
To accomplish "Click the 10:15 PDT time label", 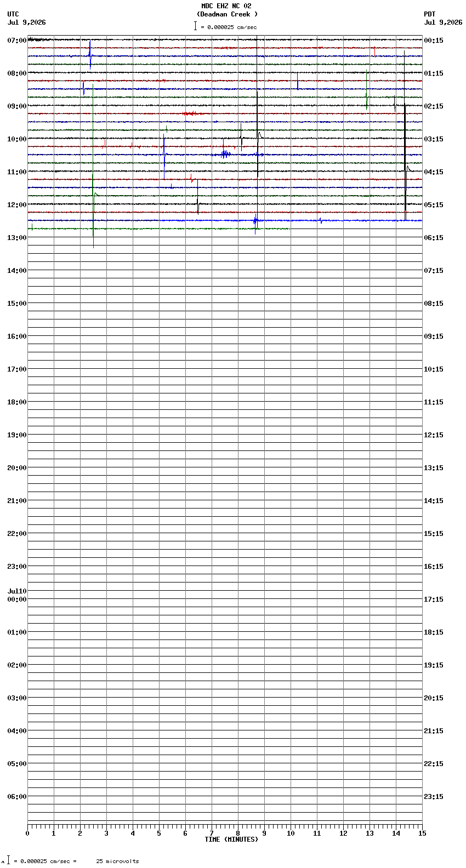I will point(434,369).
